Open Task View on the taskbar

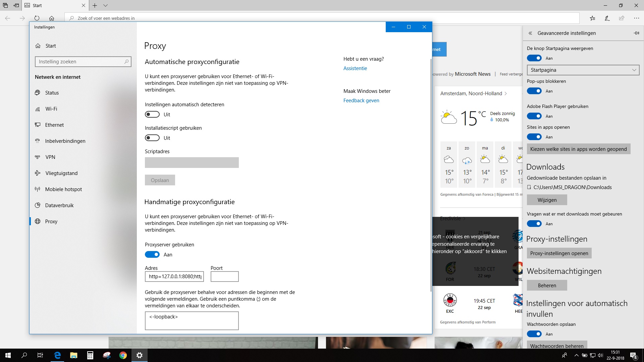40,355
